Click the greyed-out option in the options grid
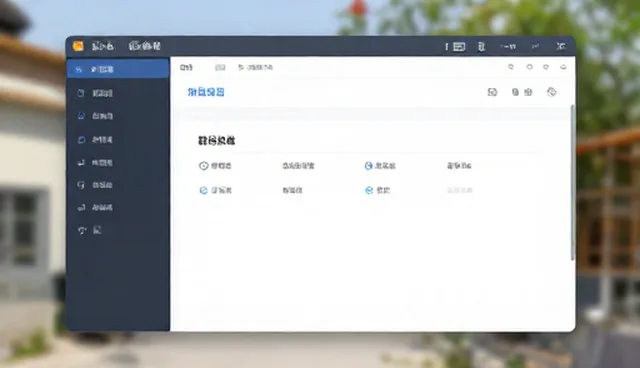The image size is (640, 368). point(460,190)
